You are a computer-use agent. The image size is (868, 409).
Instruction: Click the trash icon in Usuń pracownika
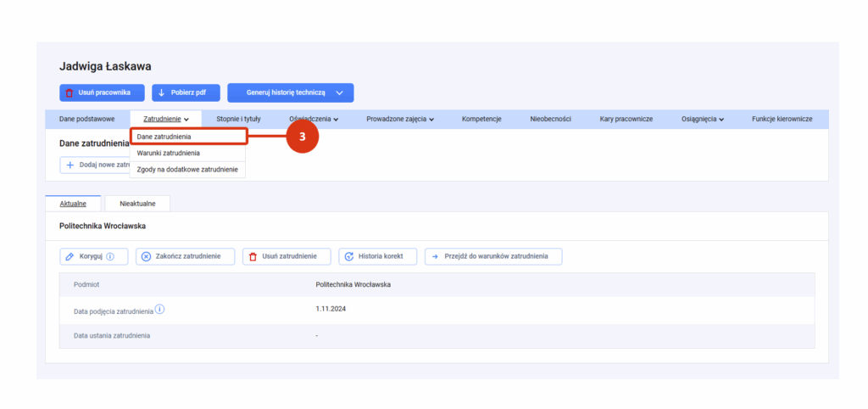click(70, 93)
